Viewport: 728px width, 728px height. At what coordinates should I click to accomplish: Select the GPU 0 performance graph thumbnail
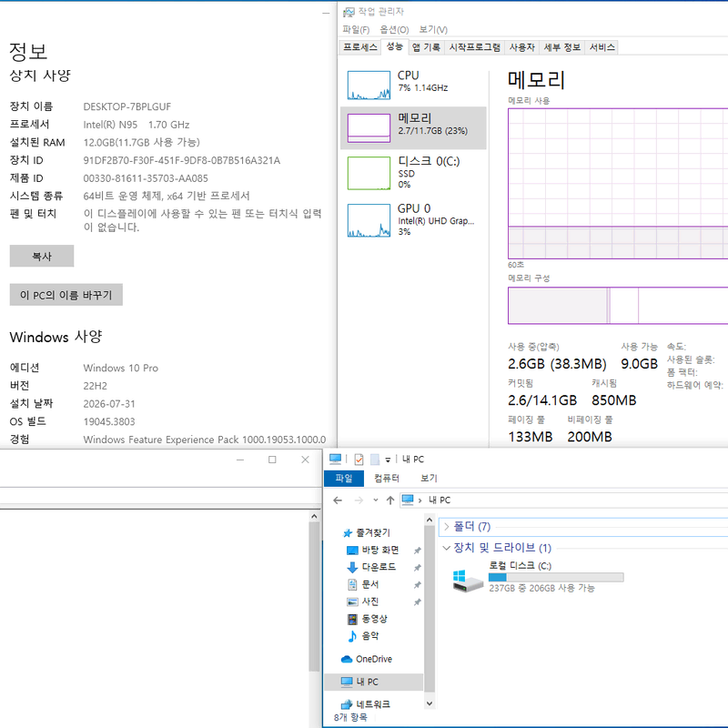pyautogui.click(x=369, y=220)
